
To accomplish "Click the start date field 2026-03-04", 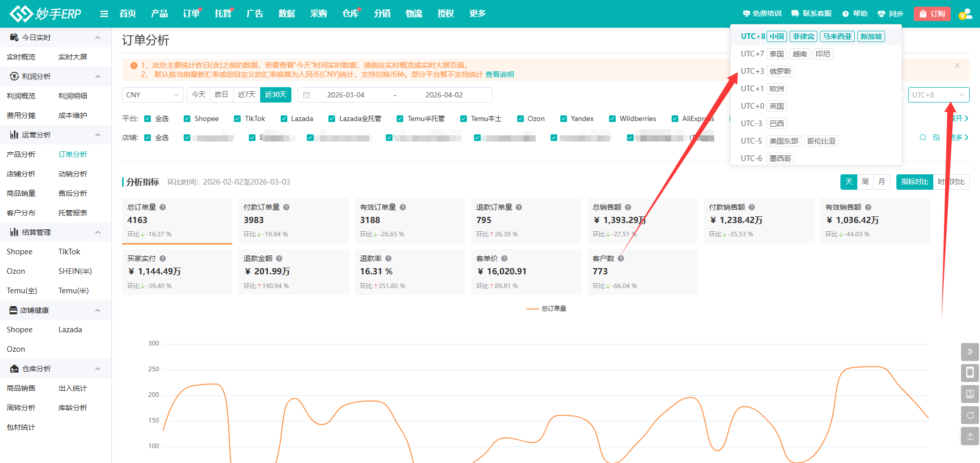I will [x=345, y=95].
